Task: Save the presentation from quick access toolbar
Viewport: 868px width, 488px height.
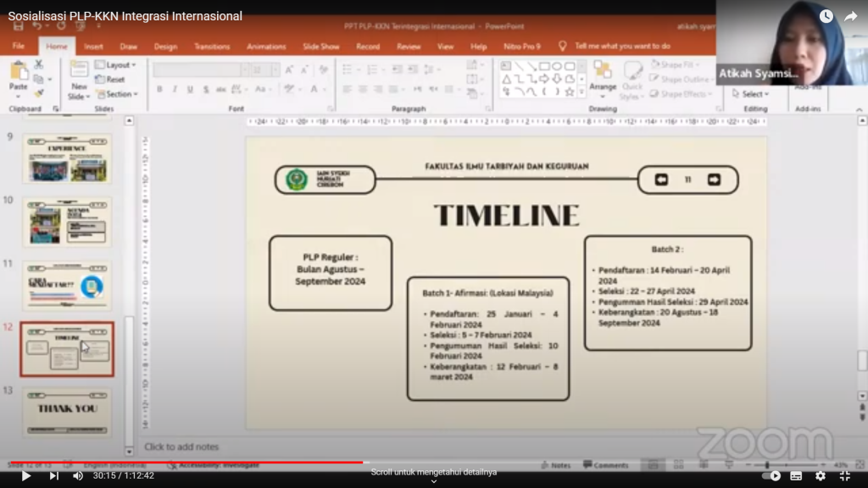Action: pyautogui.click(x=19, y=26)
